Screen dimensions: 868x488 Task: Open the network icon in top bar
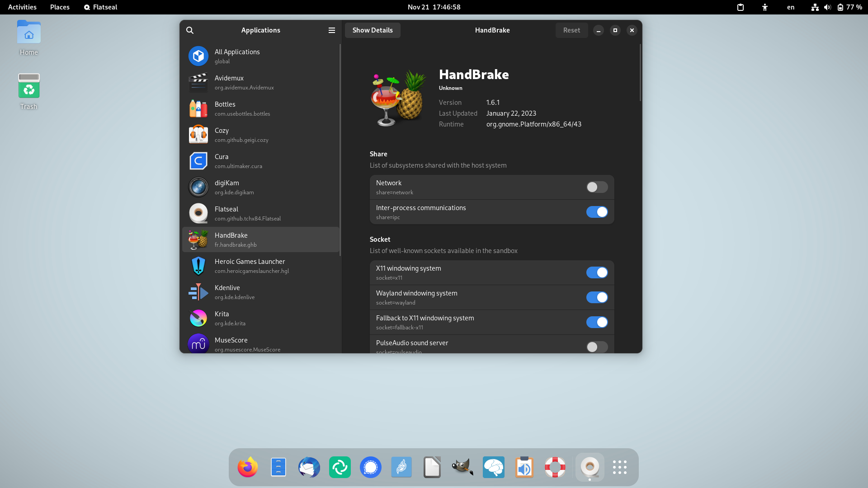(815, 7)
